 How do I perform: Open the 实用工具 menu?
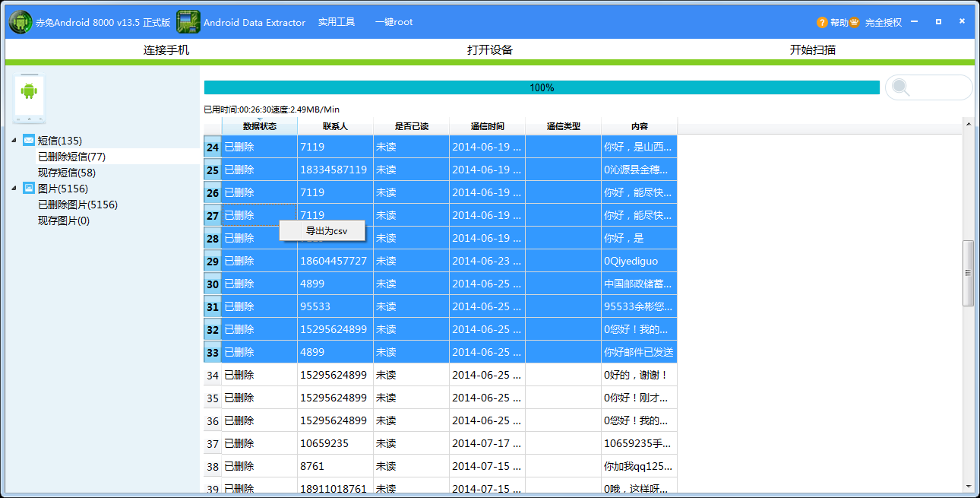tap(337, 22)
